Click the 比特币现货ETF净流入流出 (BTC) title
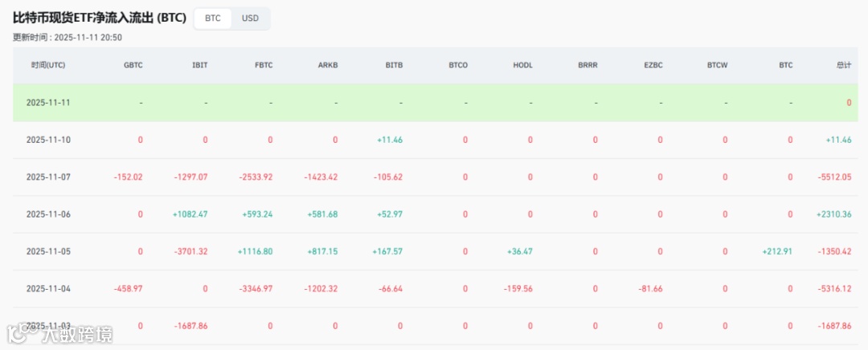The width and height of the screenshot is (868, 350). pyautogui.click(x=100, y=18)
